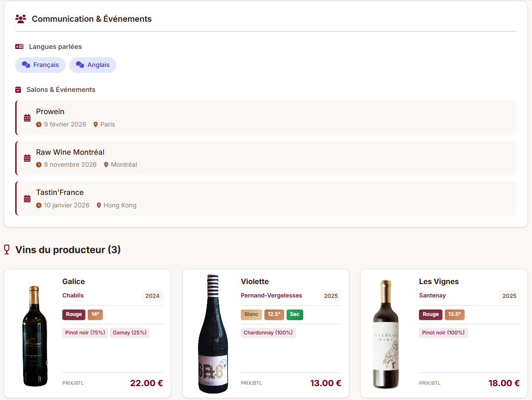Click the location pin next to Hong Kong
This screenshot has width=532, height=400.
[x=99, y=205]
